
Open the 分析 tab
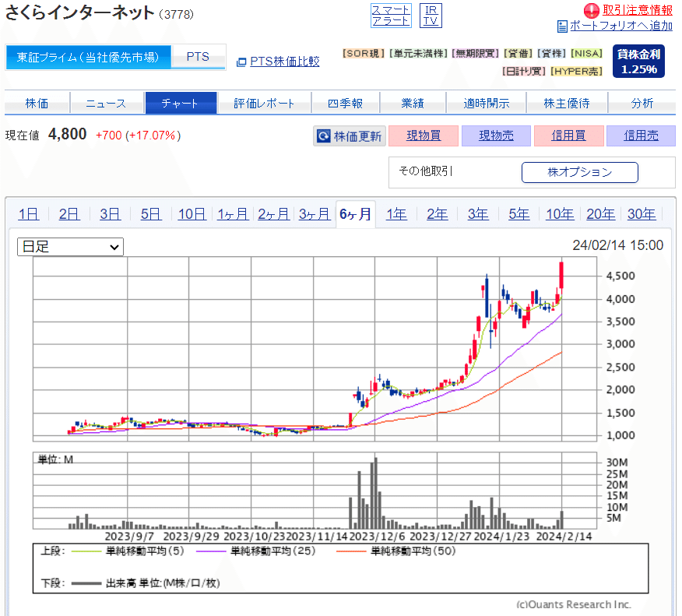642,103
